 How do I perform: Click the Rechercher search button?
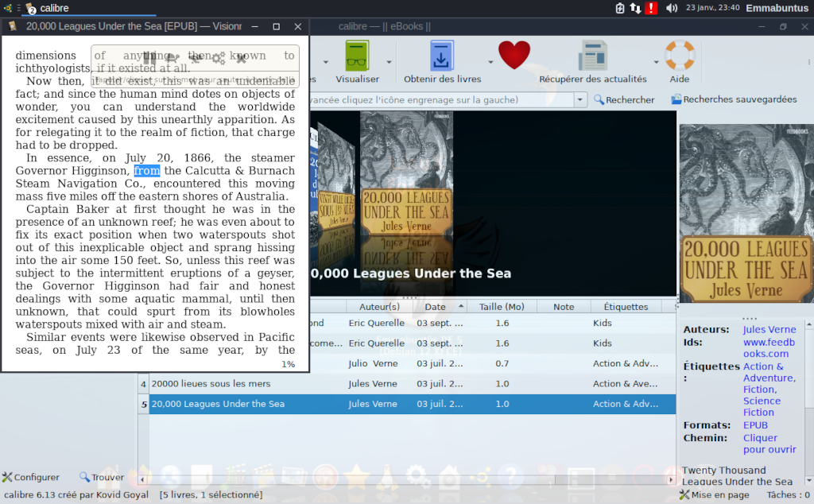click(x=624, y=99)
